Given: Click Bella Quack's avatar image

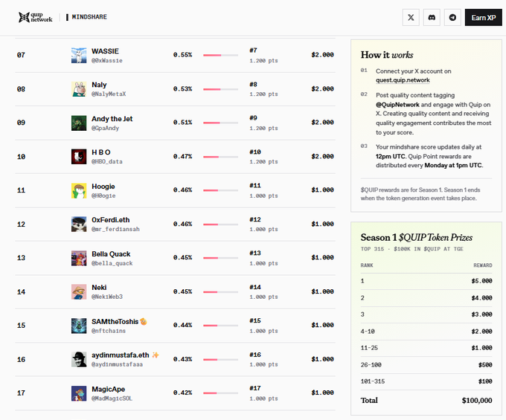Looking at the screenshot, I should [x=79, y=258].
